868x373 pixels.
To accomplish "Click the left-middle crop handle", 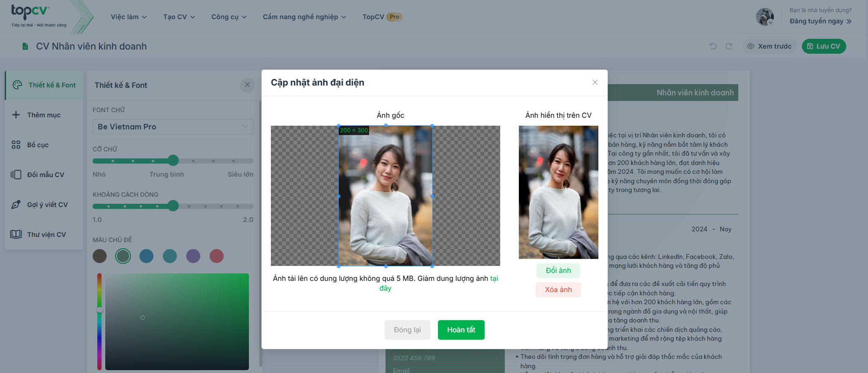I will point(339,196).
